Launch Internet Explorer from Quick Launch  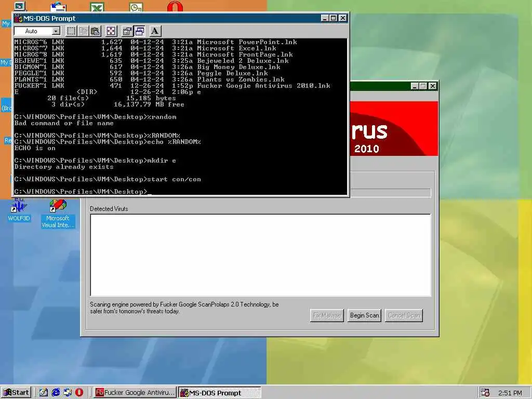56,393
